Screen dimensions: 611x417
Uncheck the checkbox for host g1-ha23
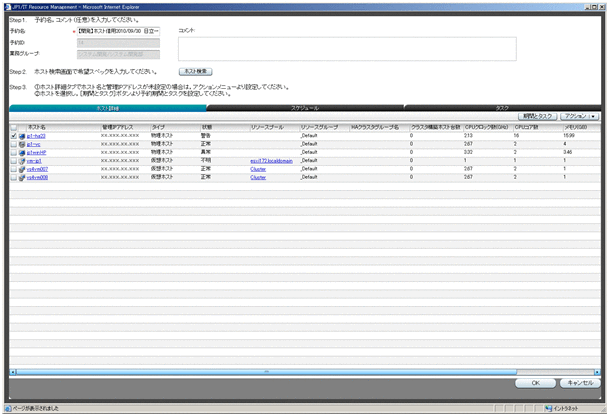(x=12, y=136)
